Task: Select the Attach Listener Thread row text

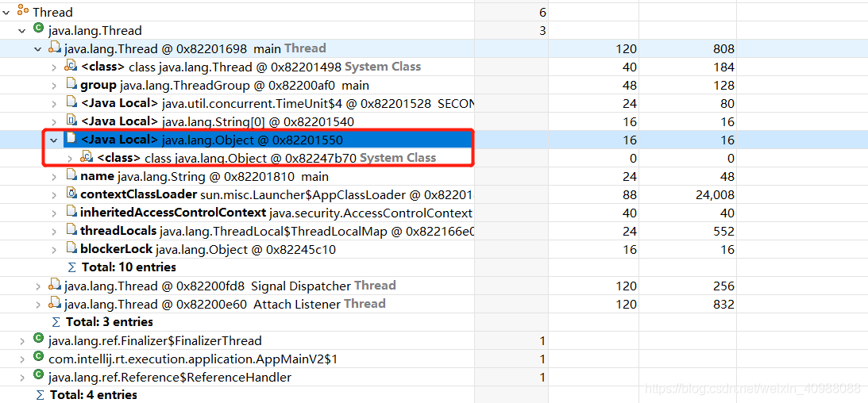Action: [225, 305]
